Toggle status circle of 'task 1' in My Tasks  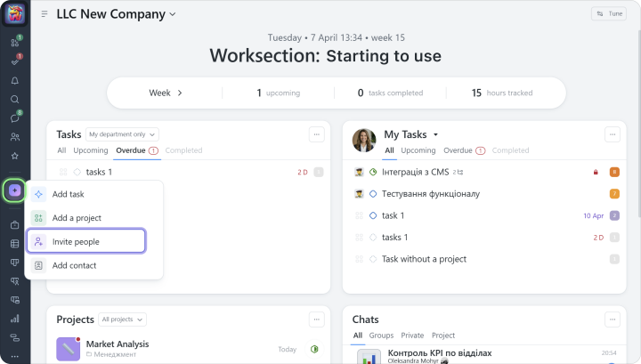click(373, 215)
